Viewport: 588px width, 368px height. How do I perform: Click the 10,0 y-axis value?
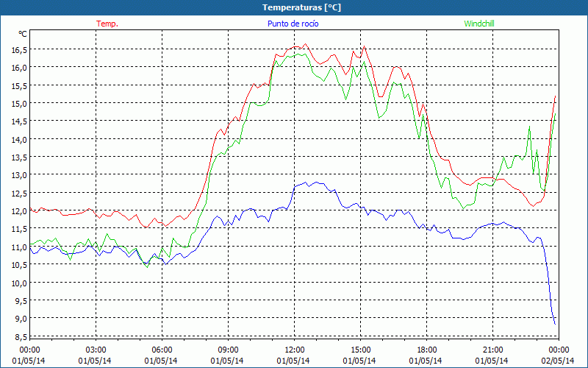(x=19, y=283)
